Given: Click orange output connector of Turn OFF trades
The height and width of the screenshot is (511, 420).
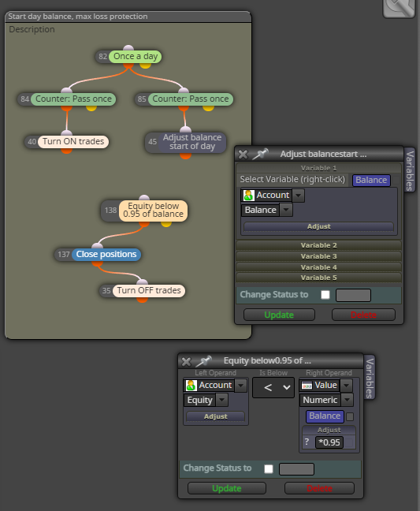Looking at the screenshot, I should tap(143, 300).
